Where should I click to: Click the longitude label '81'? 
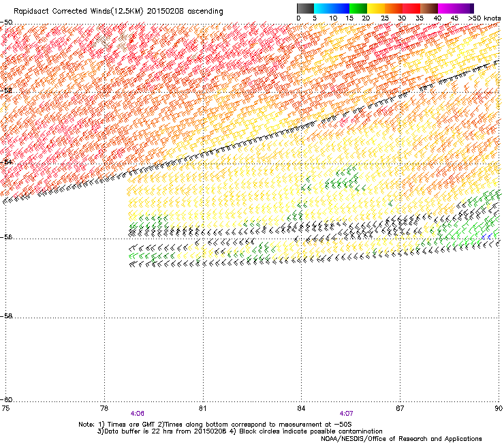point(202,408)
